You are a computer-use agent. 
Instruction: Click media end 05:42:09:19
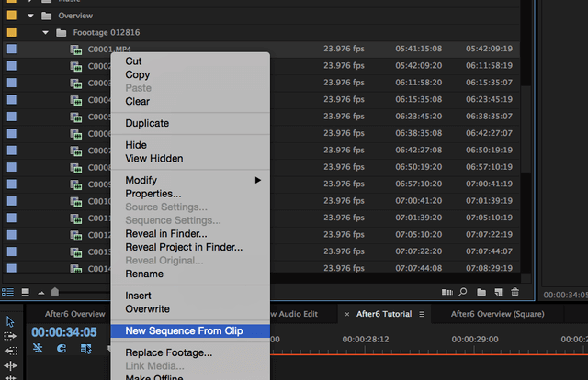(489, 49)
